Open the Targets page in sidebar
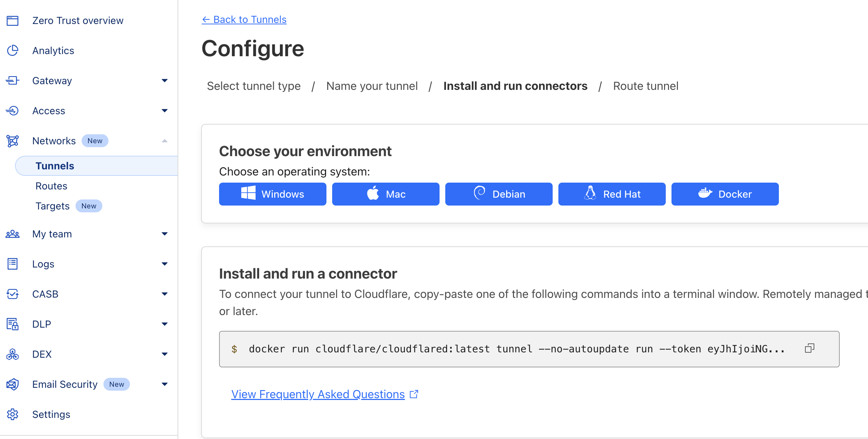Viewport: 868px width, 439px height. coord(53,206)
